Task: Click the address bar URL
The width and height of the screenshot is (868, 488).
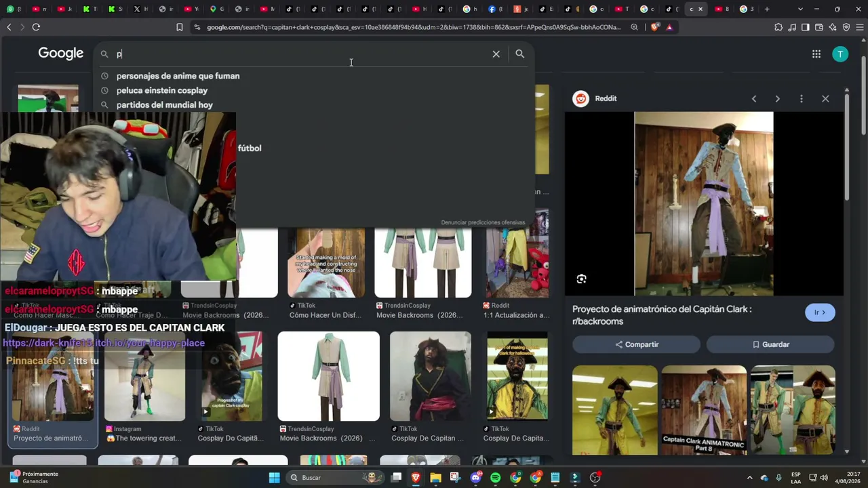Action: (414, 27)
